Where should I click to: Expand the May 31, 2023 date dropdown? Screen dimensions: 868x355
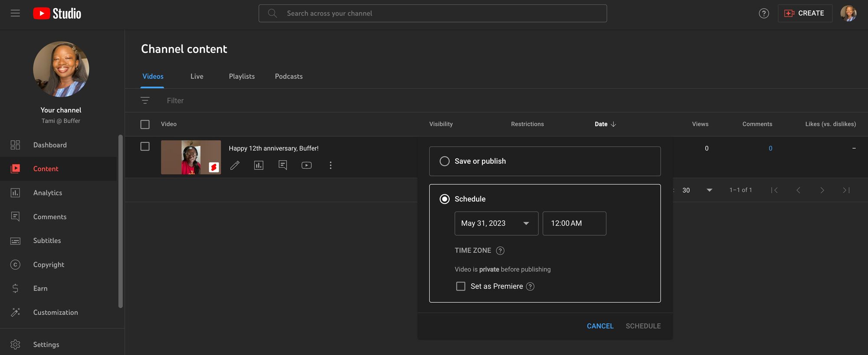[x=496, y=223]
